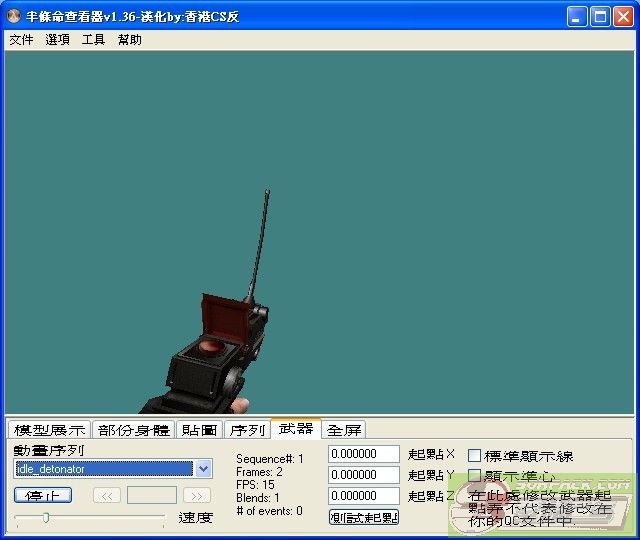Image resolution: width=640 pixels, height=540 pixels.
Task: Toggle the 顯示準心 checkbox
Action: tap(474, 476)
